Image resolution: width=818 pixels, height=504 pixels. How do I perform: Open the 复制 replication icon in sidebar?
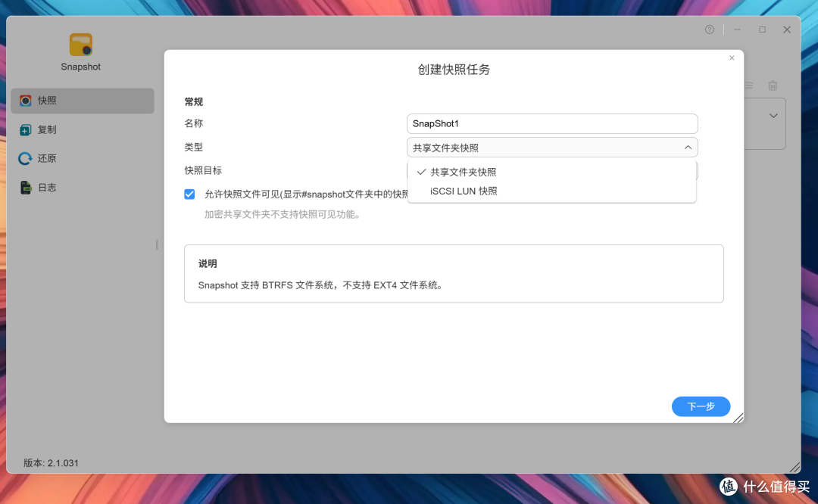pyautogui.click(x=25, y=129)
